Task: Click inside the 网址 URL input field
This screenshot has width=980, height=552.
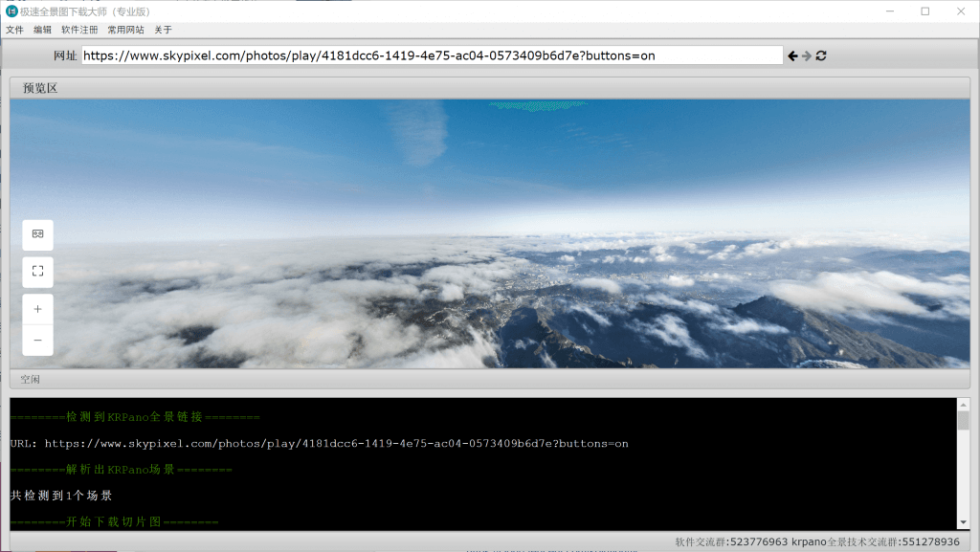Action: click(431, 55)
